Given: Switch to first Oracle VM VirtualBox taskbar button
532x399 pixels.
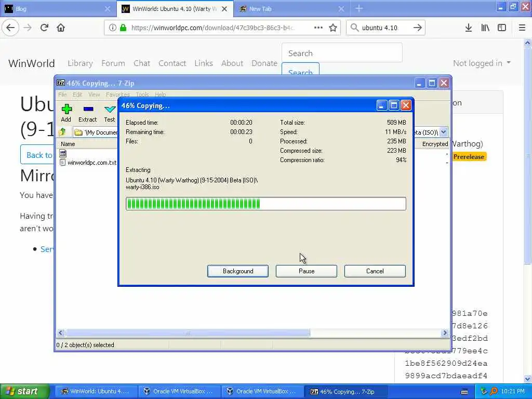Looking at the screenshot, I should [x=179, y=391].
